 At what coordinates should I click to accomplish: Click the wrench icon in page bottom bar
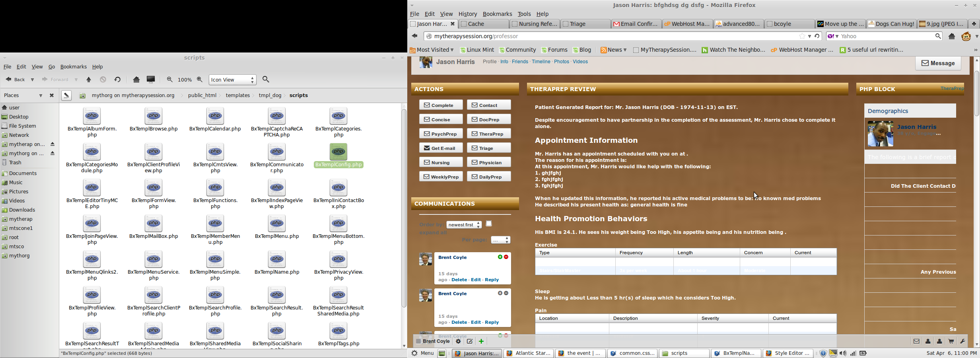(962, 341)
